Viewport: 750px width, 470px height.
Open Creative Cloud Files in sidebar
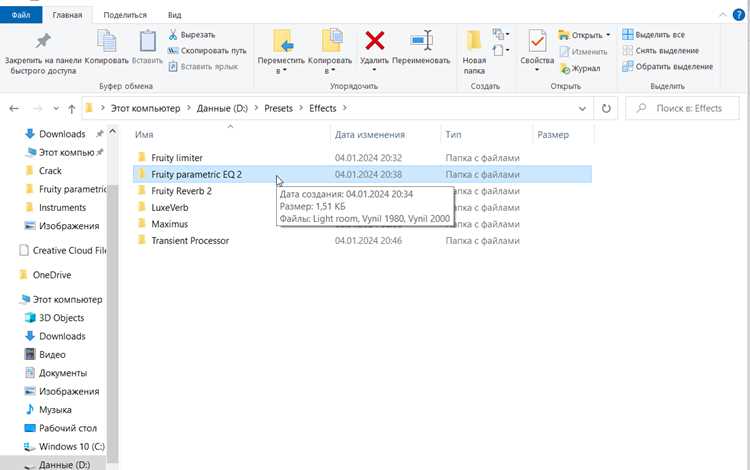(62, 250)
